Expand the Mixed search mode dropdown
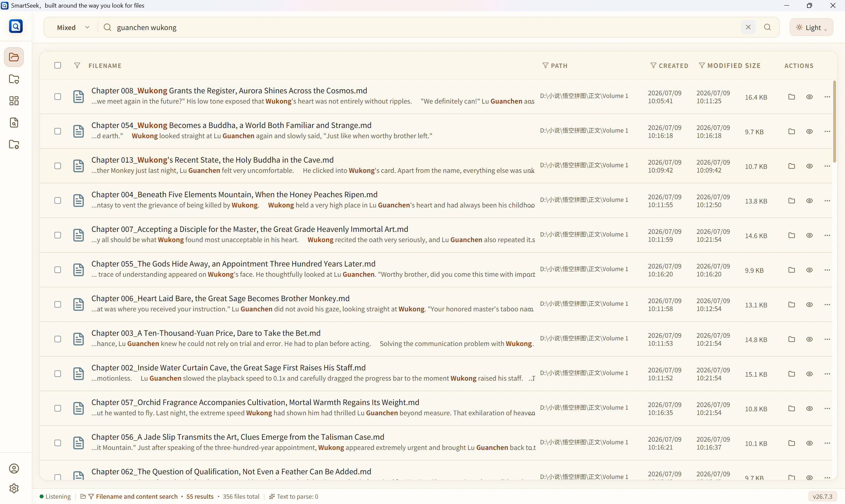Image resolution: width=845 pixels, height=504 pixels. click(73, 27)
